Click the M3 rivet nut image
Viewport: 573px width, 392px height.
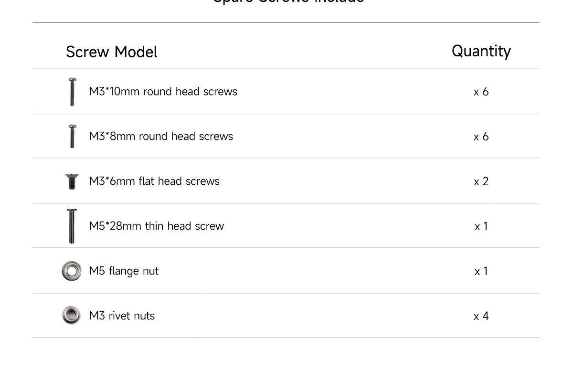click(x=71, y=315)
